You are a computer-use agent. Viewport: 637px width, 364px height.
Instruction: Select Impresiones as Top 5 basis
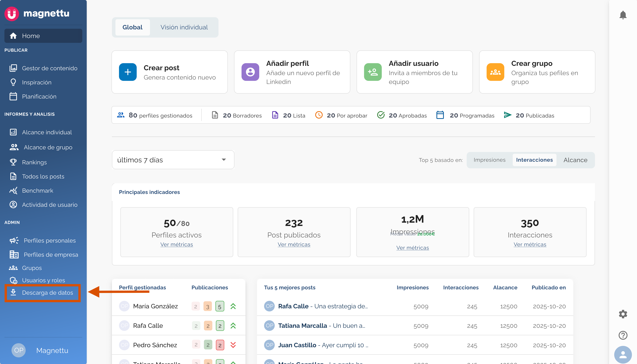click(489, 160)
